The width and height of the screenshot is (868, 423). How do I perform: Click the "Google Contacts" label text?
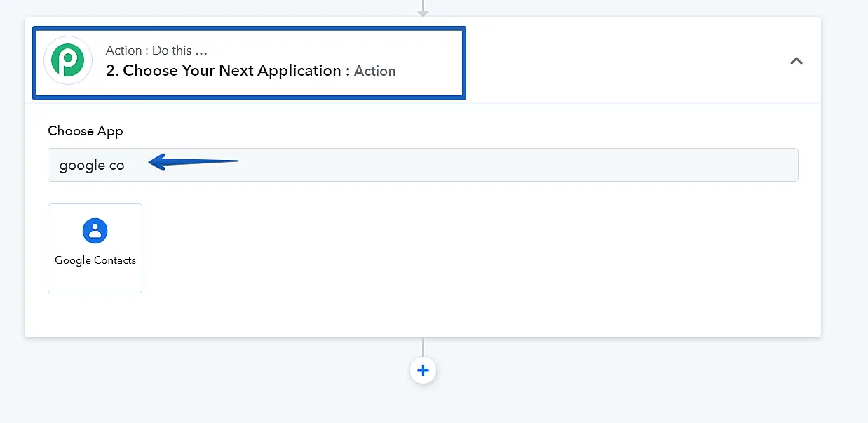[x=95, y=260]
